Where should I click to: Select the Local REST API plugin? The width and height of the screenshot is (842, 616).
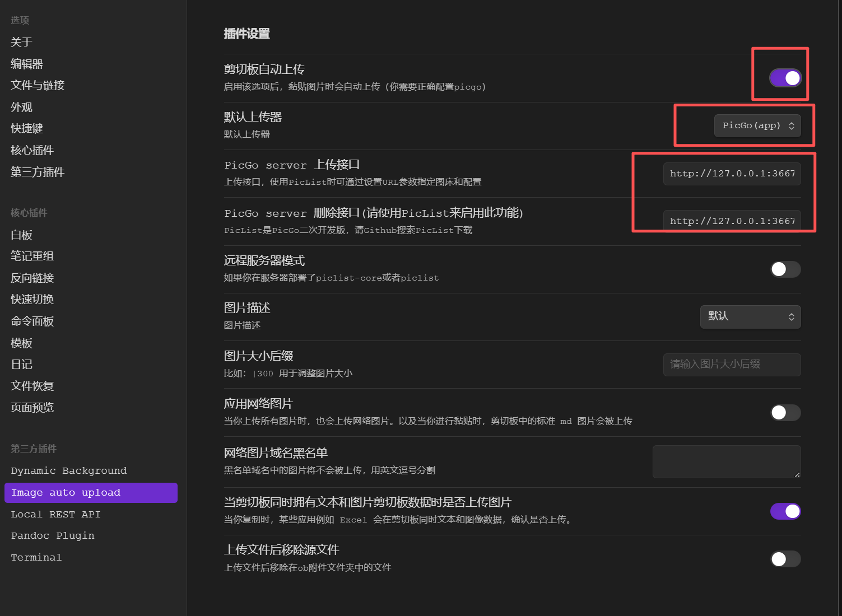55,514
